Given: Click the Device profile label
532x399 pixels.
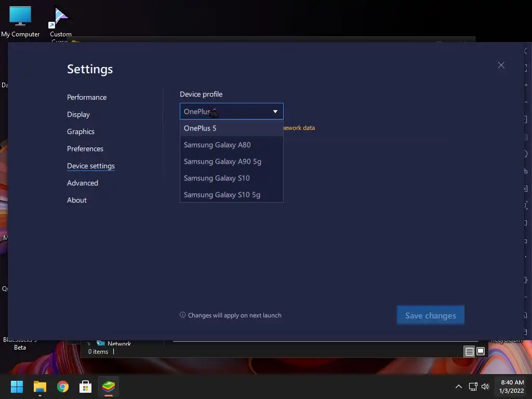Looking at the screenshot, I should coord(201,95).
